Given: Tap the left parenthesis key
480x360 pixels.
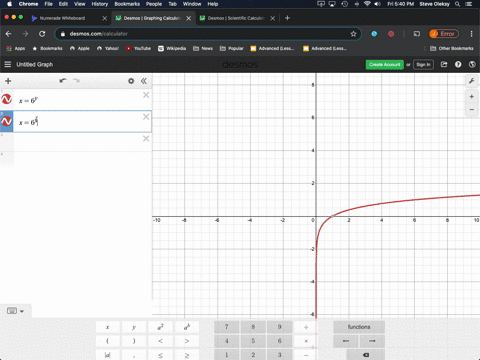Looking at the screenshot, I should [107, 341].
